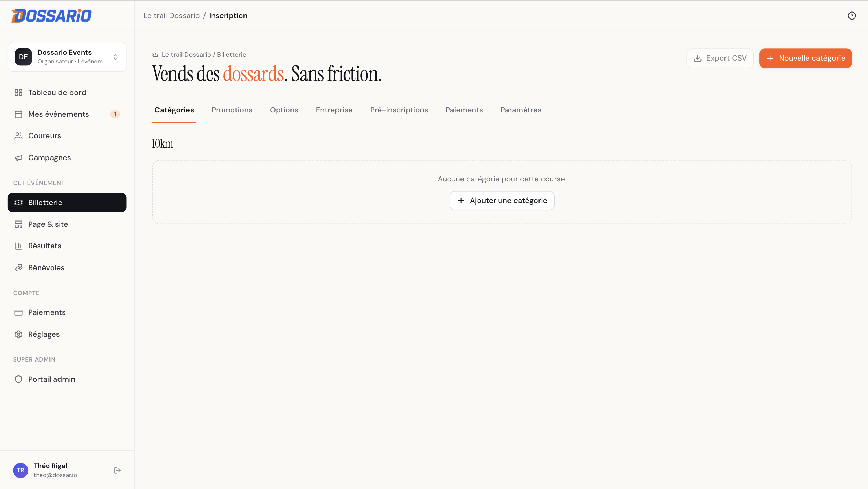Image resolution: width=868 pixels, height=489 pixels.
Task: Click the Le trail Dossario / Billetterie label
Action: [x=204, y=55]
